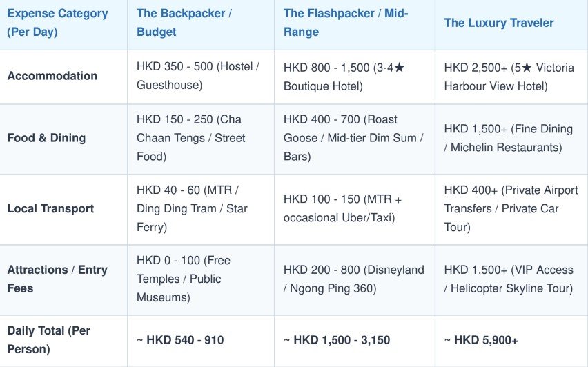Select the ~ HKD 5,900+ luxury total

coord(481,340)
